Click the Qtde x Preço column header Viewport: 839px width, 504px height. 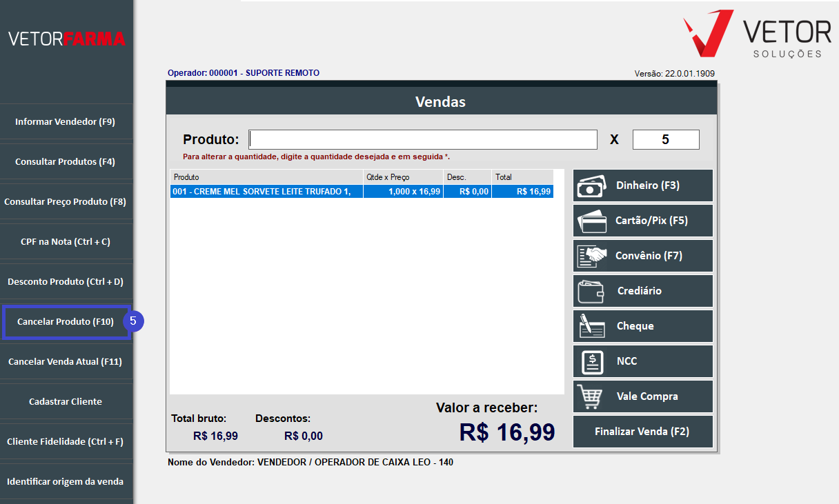tap(403, 177)
